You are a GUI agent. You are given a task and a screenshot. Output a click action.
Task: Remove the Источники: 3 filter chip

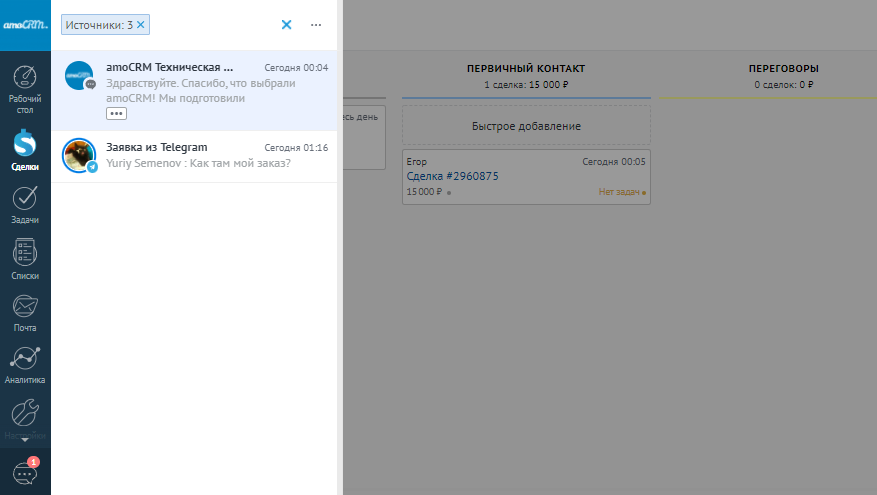[141, 24]
